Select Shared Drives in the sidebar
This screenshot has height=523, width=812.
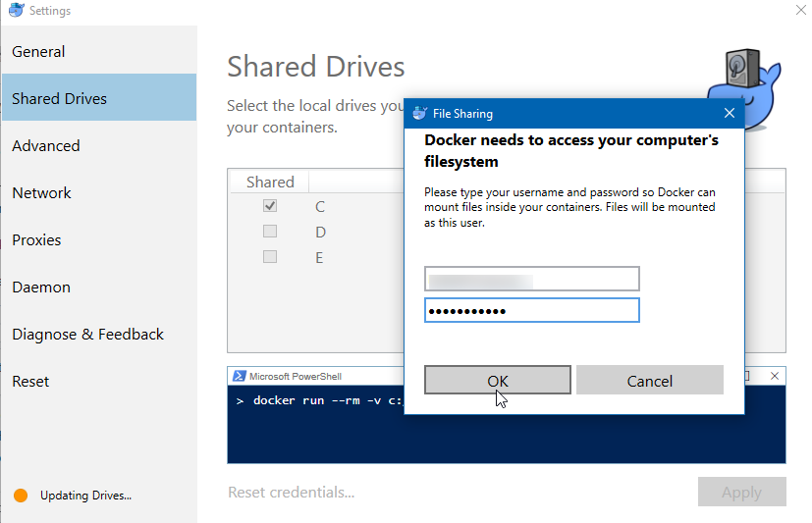click(98, 98)
